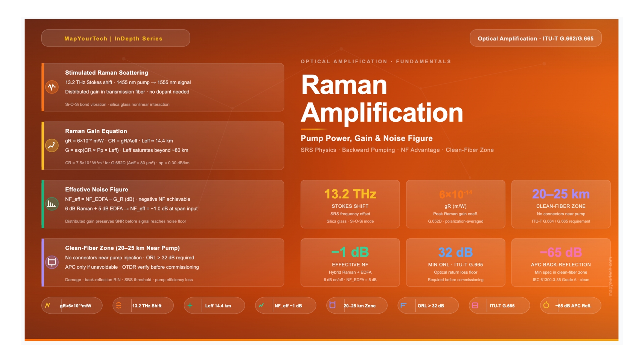This screenshot has height=362, width=644.
Task: Click the Damage · back-reflection RIN footnote
Action: click(x=129, y=280)
